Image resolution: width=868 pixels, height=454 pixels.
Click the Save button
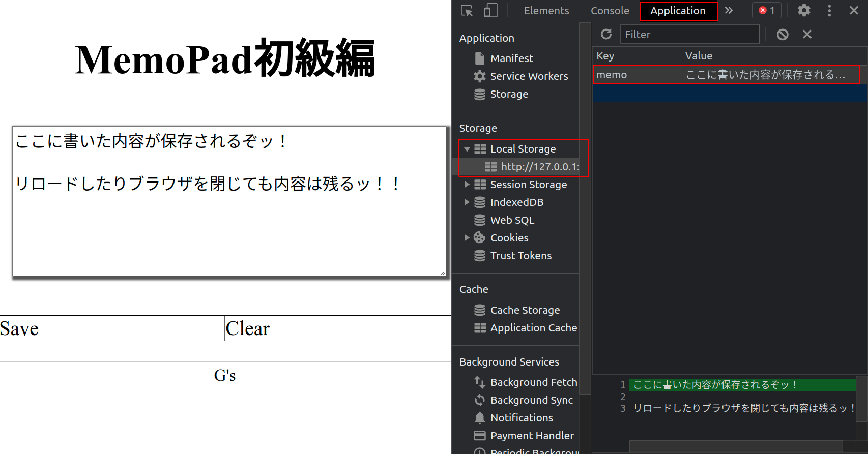coord(112,328)
